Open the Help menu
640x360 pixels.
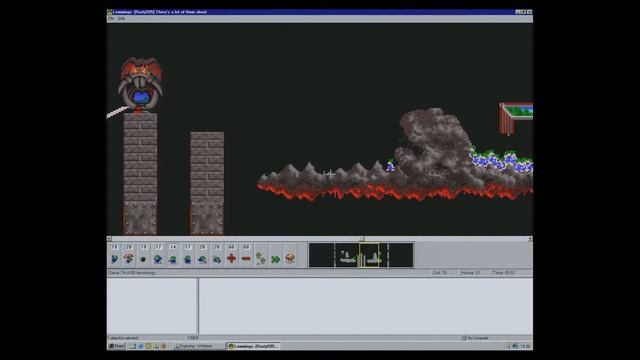(121, 19)
